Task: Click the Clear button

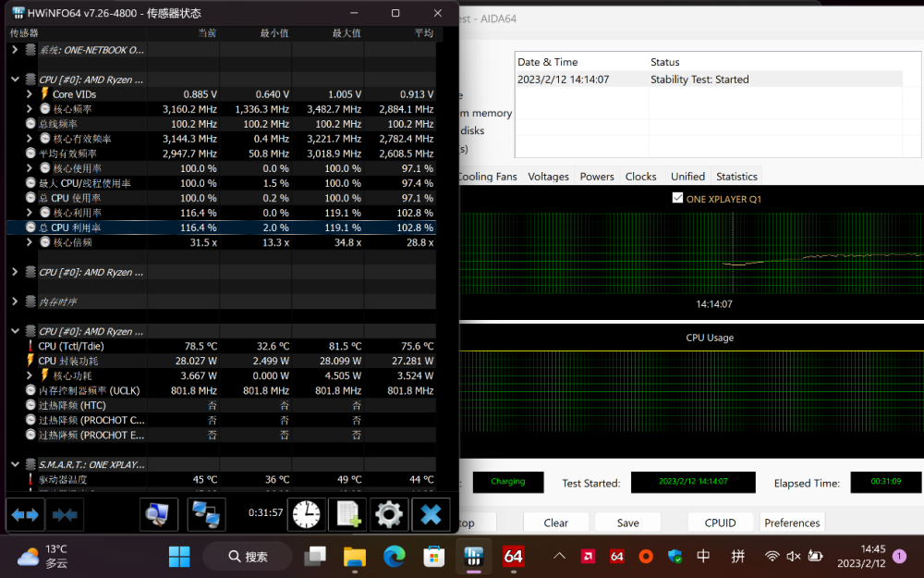Action: click(555, 523)
